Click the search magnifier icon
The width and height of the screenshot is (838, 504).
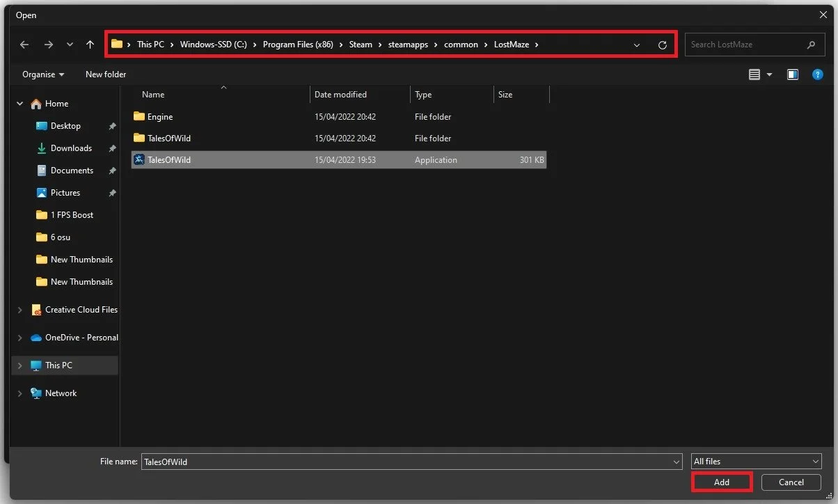pyautogui.click(x=811, y=45)
